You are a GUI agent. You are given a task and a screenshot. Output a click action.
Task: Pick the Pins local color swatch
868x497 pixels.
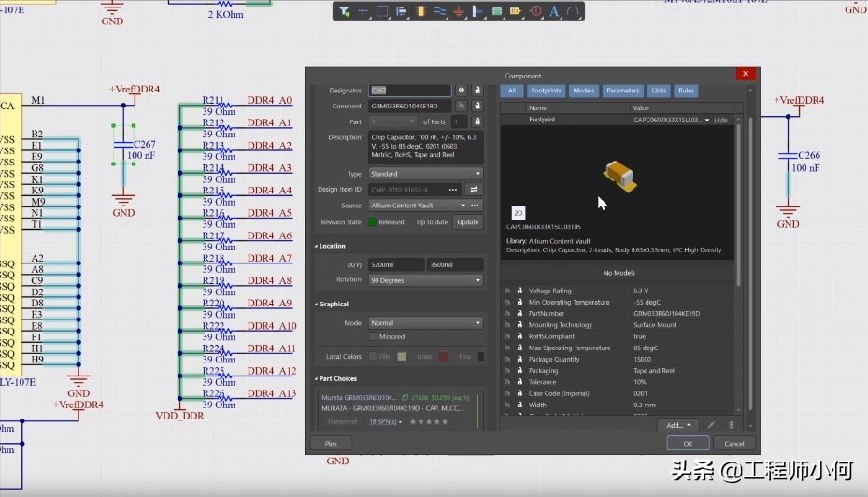(481, 357)
